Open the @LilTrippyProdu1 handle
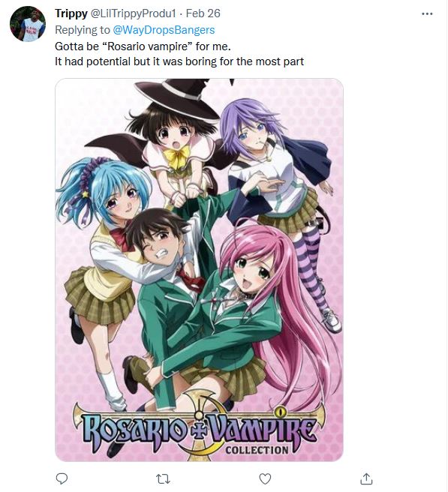The image size is (448, 492). [133, 13]
